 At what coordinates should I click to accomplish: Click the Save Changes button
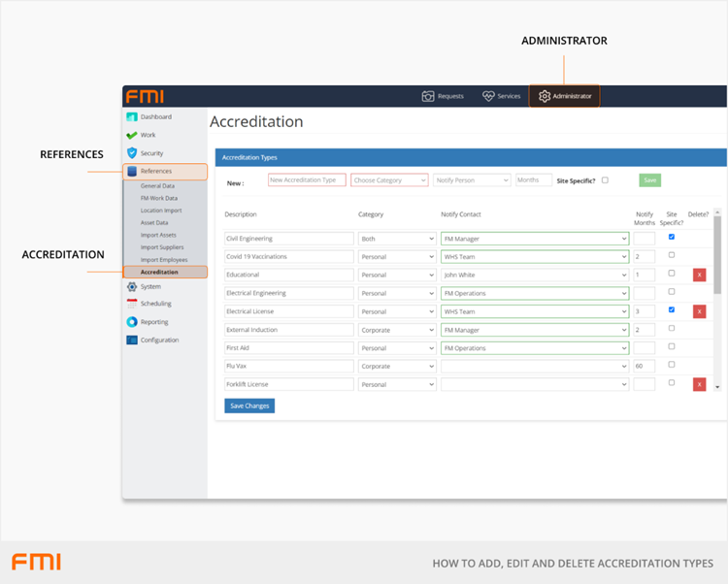tap(249, 406)
